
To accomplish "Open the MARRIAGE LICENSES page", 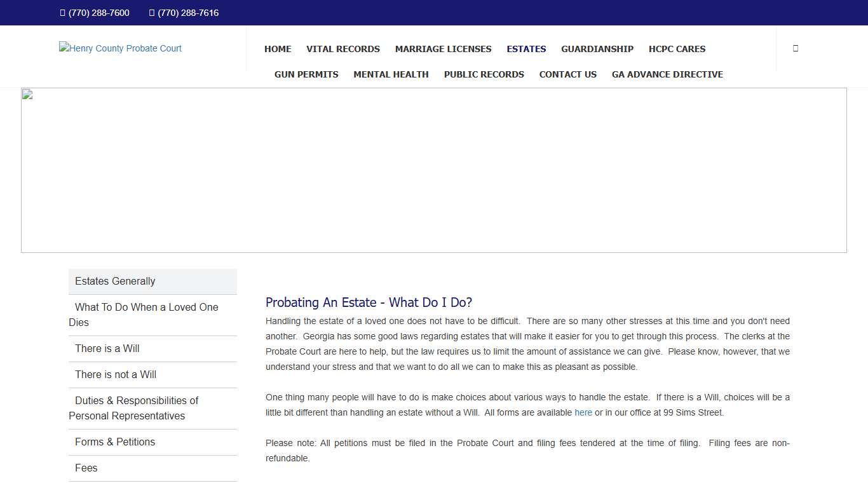I will point(443,49).
